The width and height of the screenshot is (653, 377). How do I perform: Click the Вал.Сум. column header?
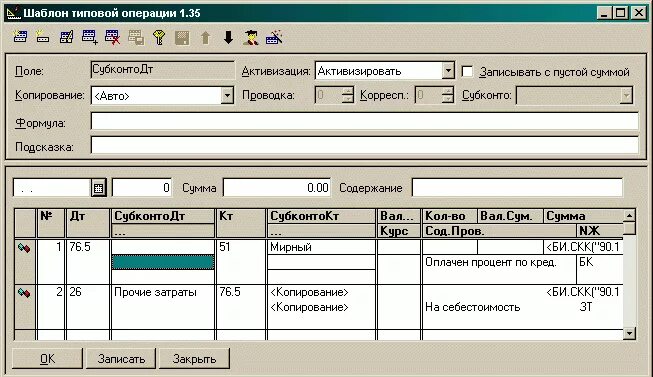coord(510,216)
